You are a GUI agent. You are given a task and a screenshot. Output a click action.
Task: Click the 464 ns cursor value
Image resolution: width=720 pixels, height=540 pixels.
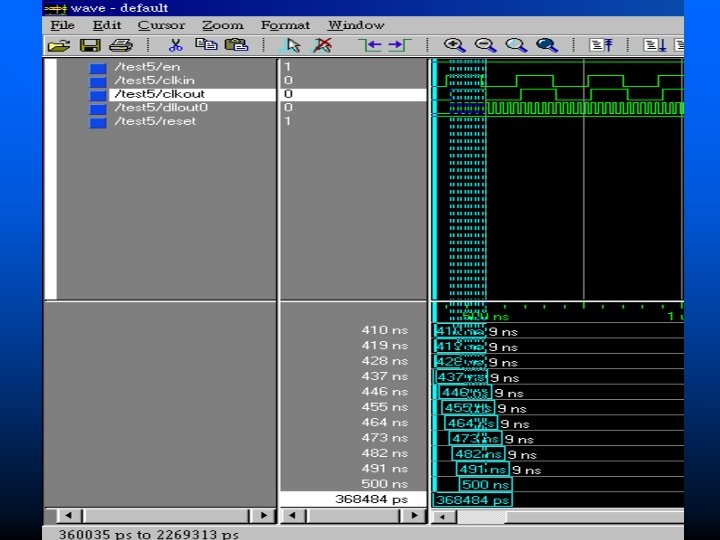click(x=384, y=422)
